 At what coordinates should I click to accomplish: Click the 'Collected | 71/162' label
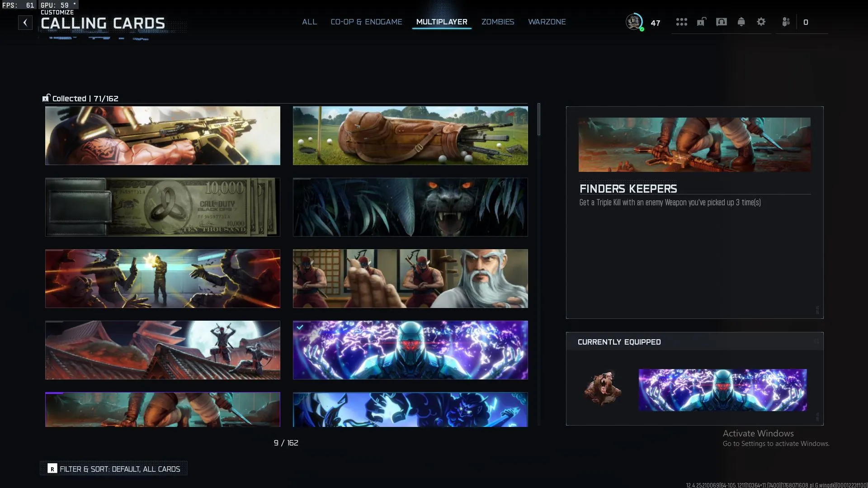coord(85,99)
